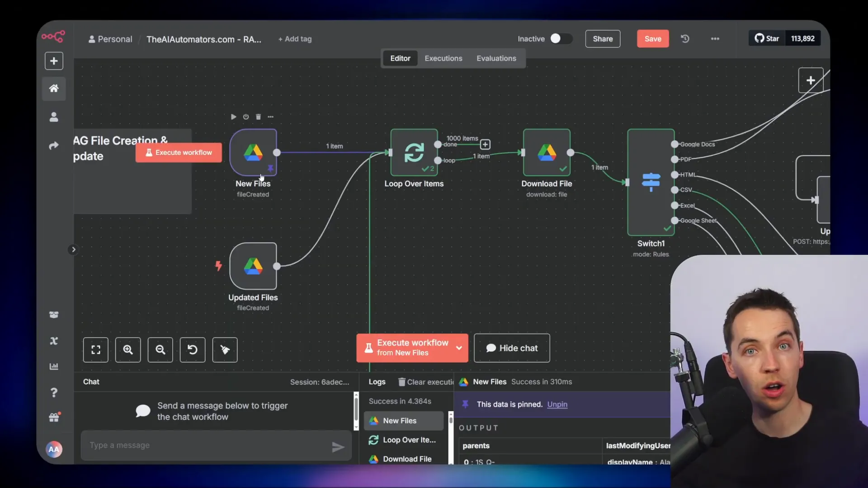
Task: Click the fit-to-view zoom button
Action: point(96,350)
